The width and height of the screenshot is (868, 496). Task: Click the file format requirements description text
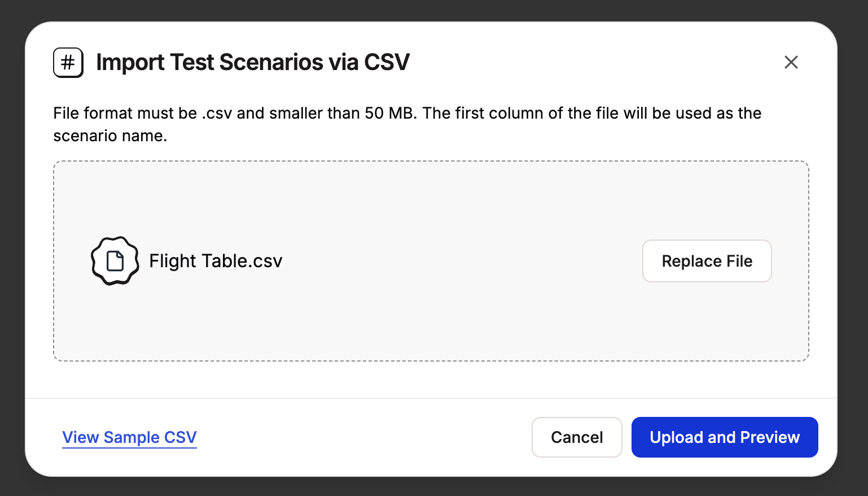point(407,124)
